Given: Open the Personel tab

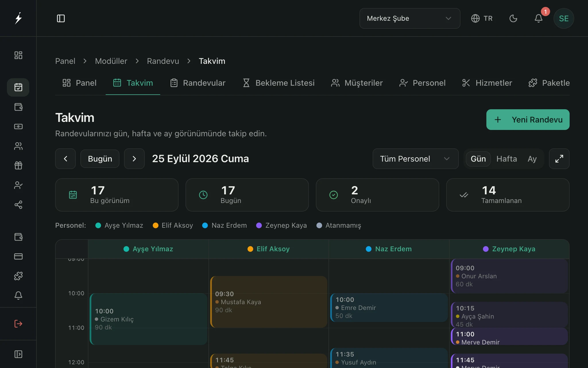Looking at the screenshot, I should coord(422,83).
